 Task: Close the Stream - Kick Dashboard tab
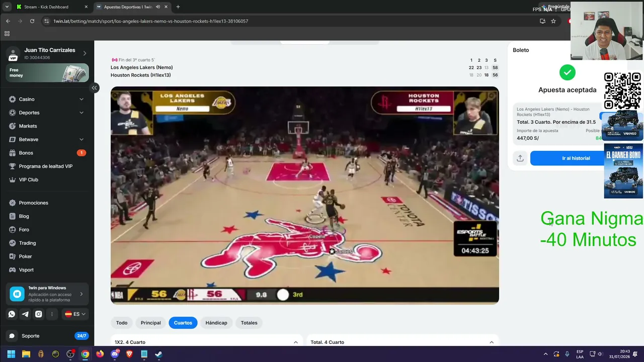[x=86, y=7]
